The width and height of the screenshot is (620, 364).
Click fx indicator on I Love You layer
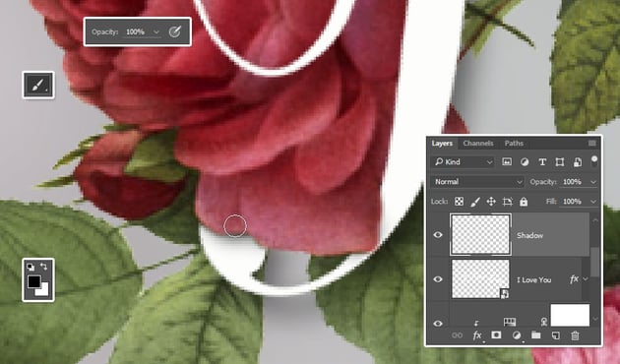click(x=574, y=279)
